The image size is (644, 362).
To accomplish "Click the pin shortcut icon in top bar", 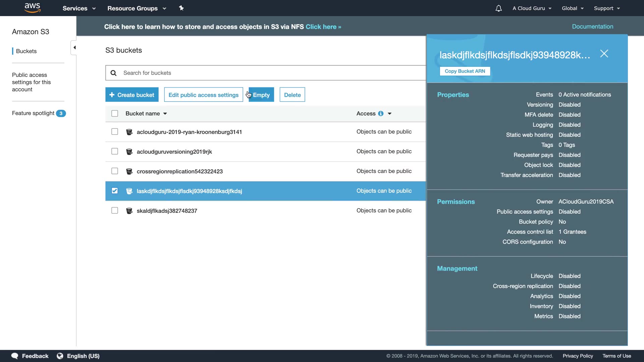I will (181, 8).
